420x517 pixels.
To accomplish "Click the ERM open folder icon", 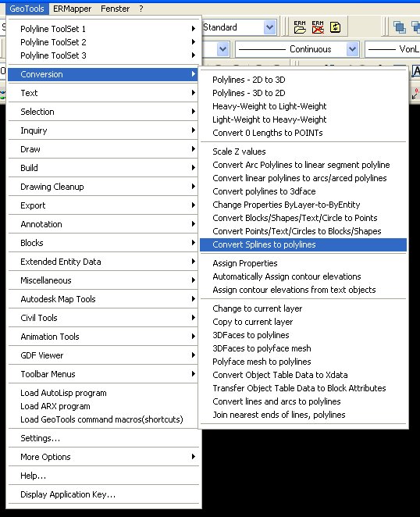I will point(300,27).
